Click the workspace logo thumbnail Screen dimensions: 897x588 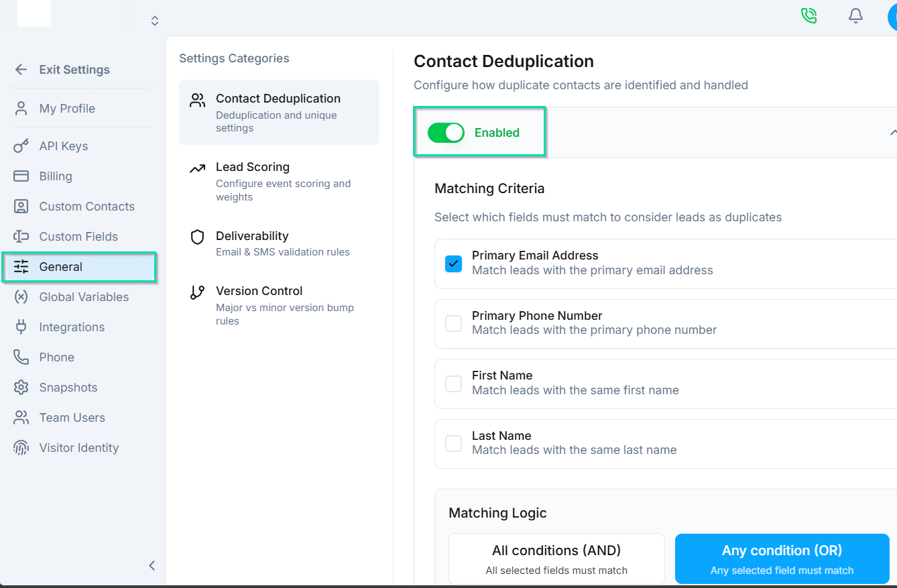(x=34, y=13)
